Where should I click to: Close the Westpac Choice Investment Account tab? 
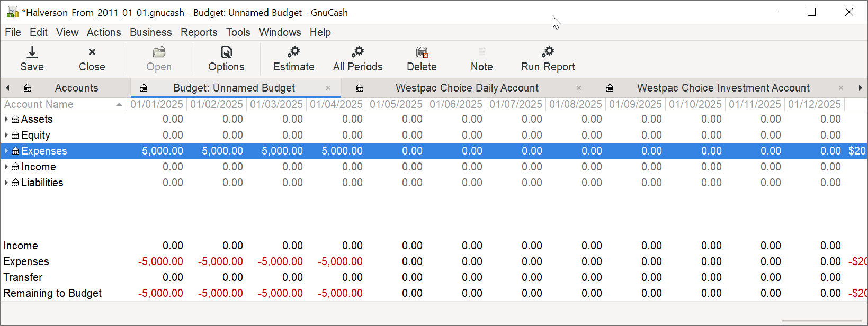pyautogui.click(x=841, y=88)
